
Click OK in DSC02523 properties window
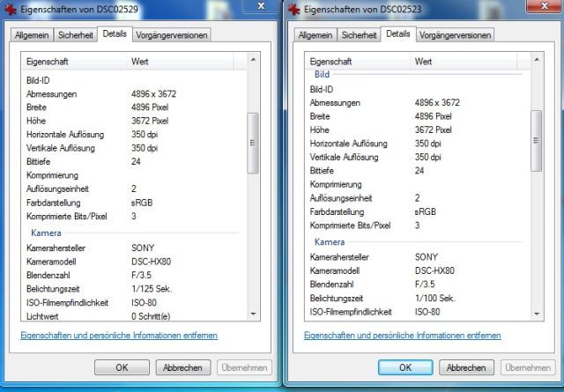click(x=405, y=367)
